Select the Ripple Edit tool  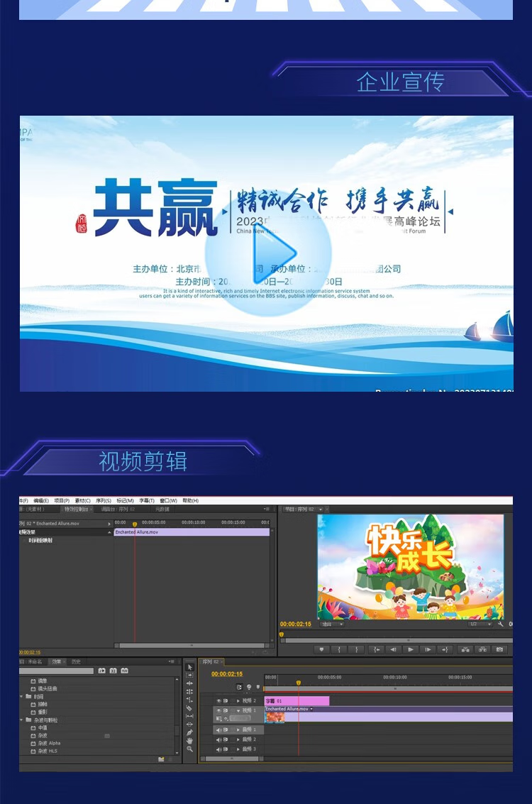coord(189,683)
